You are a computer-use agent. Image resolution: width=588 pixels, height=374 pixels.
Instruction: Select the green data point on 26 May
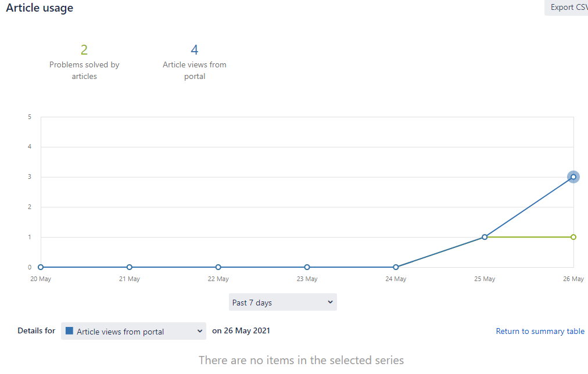573,237
